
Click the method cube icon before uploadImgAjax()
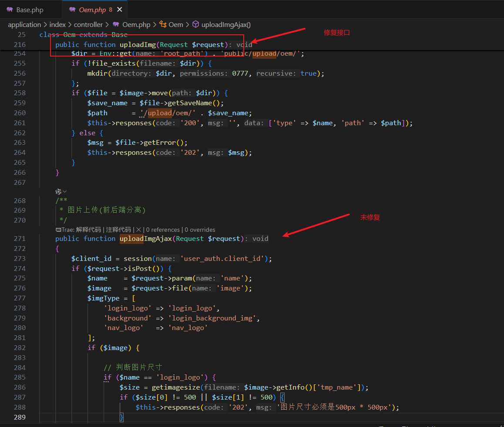(196, 25)
